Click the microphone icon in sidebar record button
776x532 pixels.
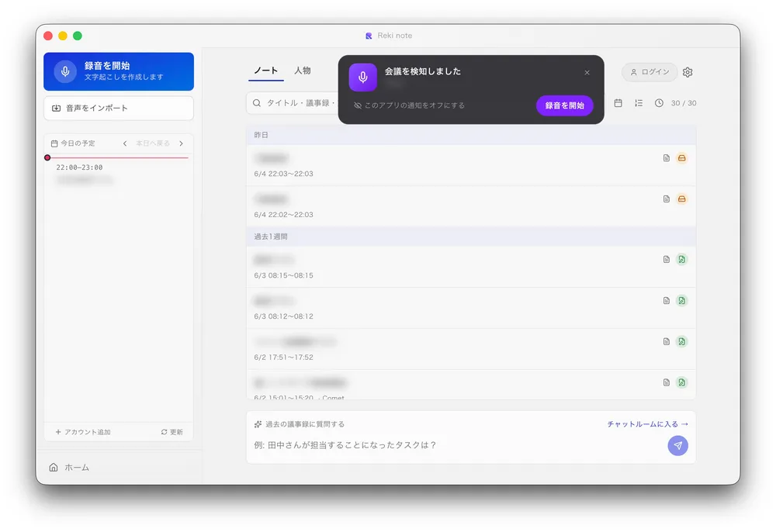point(65,71)
